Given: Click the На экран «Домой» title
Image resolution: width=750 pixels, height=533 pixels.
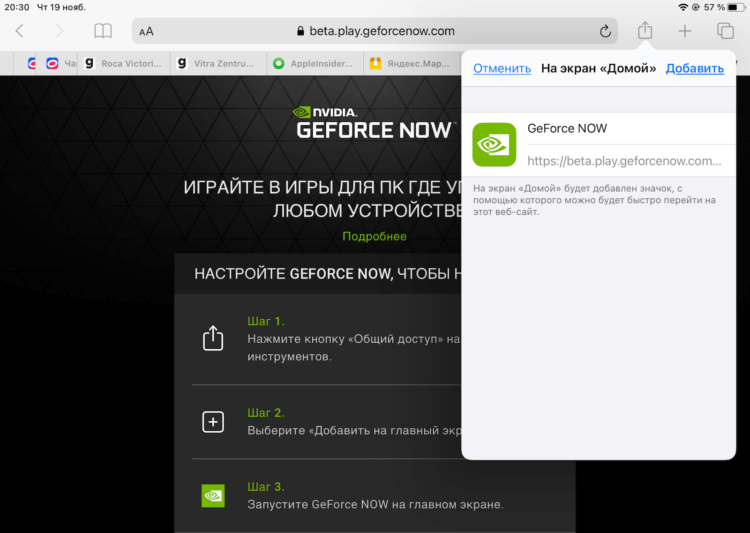Looking at the screenshot, I should [x=598, y=68].
